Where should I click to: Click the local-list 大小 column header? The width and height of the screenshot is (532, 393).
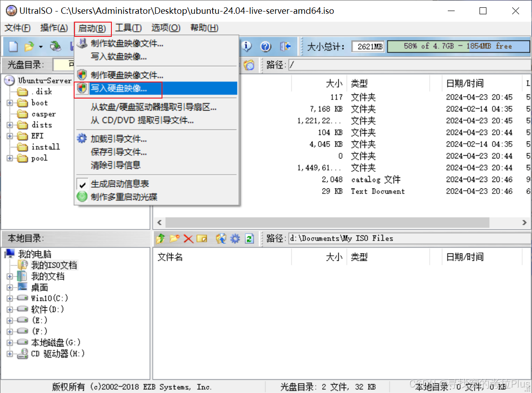coord(319,257)
